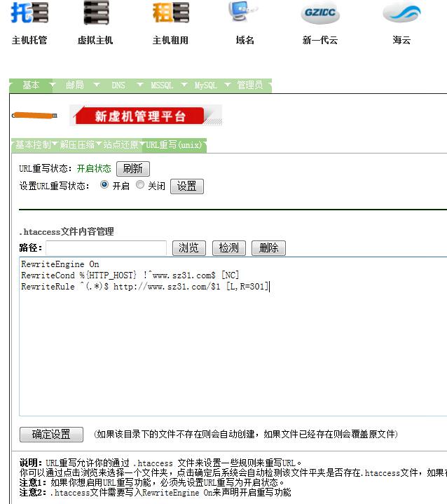Open the MSSQL tab
This screenshot has height=504, width=447.
pyautogui.click(x=162, y=86)
